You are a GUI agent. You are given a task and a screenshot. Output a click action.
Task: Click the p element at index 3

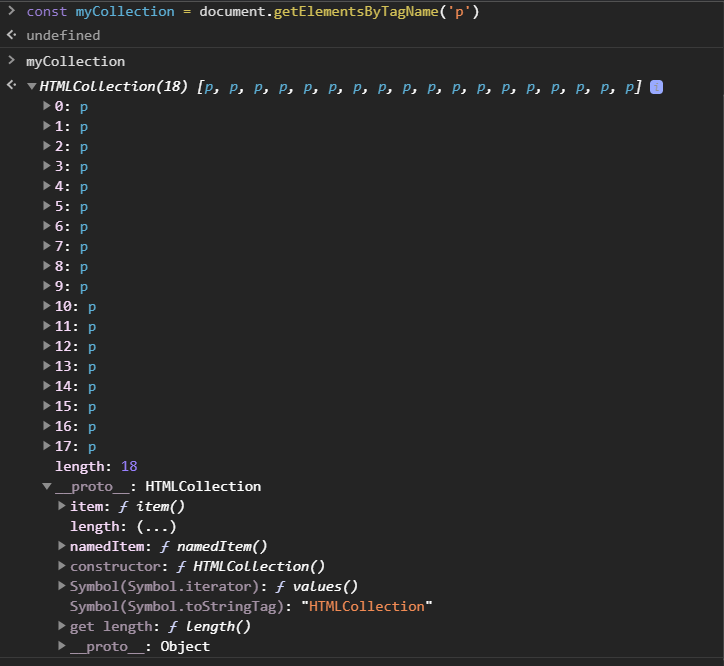click(84, 166)
